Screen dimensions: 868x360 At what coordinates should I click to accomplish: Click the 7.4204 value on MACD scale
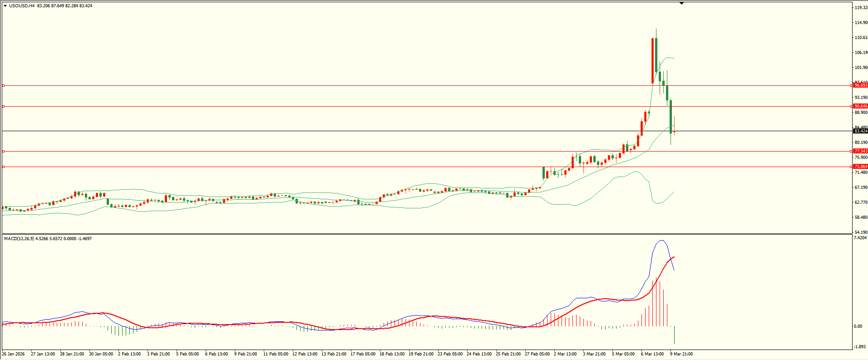pos(860,238)
